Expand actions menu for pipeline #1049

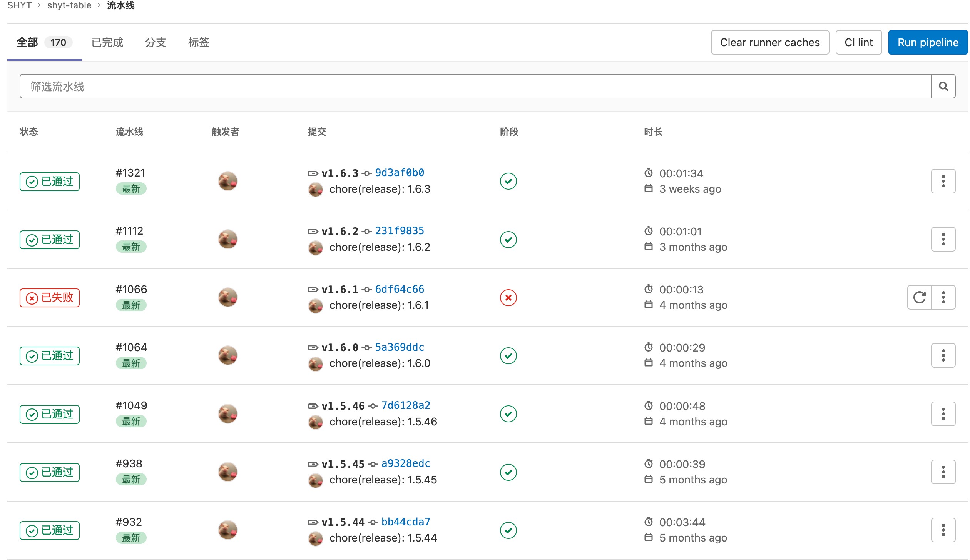tap(943, 414)
